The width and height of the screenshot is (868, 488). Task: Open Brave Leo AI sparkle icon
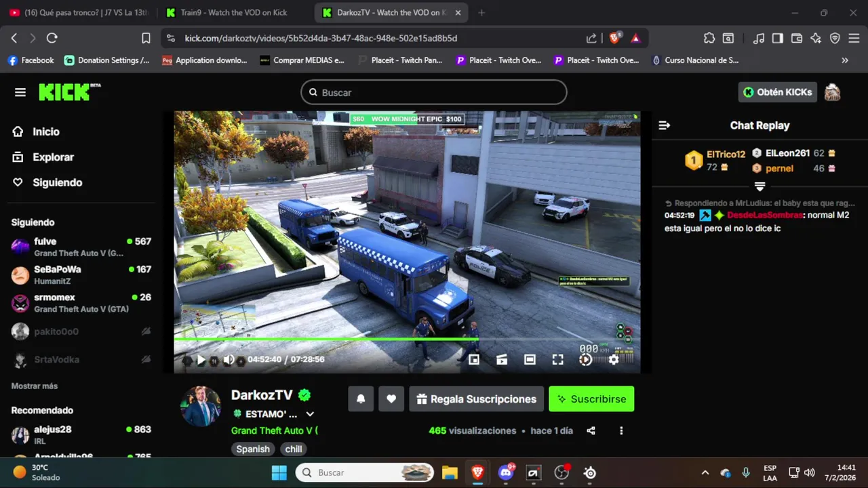click(x=816, y=39)
